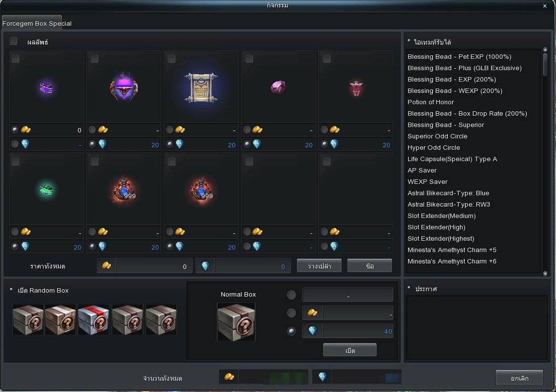Open the red-ribboned random box
The height and width of the screenshot is (392, 556).
click(93, 319)
